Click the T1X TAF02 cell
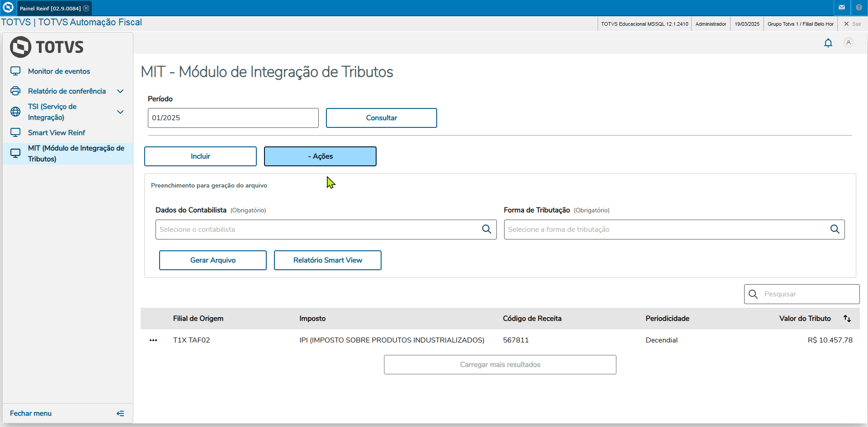 pyautogui.click(x=192, y=340)
